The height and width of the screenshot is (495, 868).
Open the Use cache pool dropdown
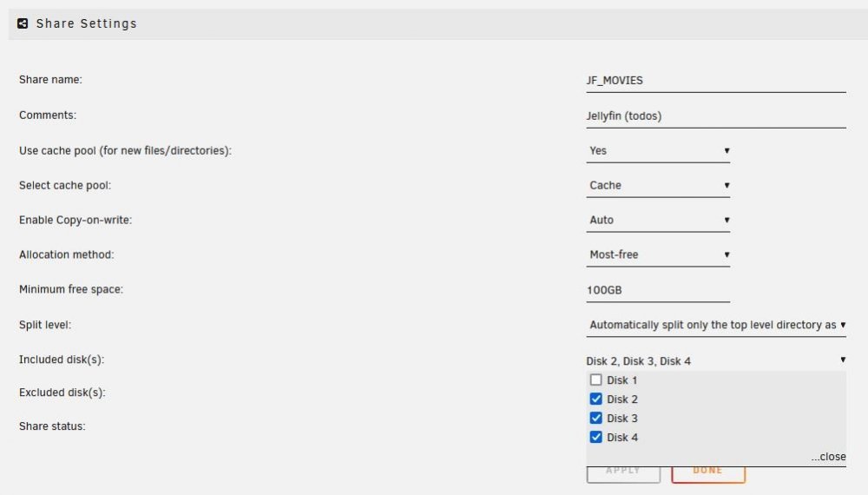(658, 150)
